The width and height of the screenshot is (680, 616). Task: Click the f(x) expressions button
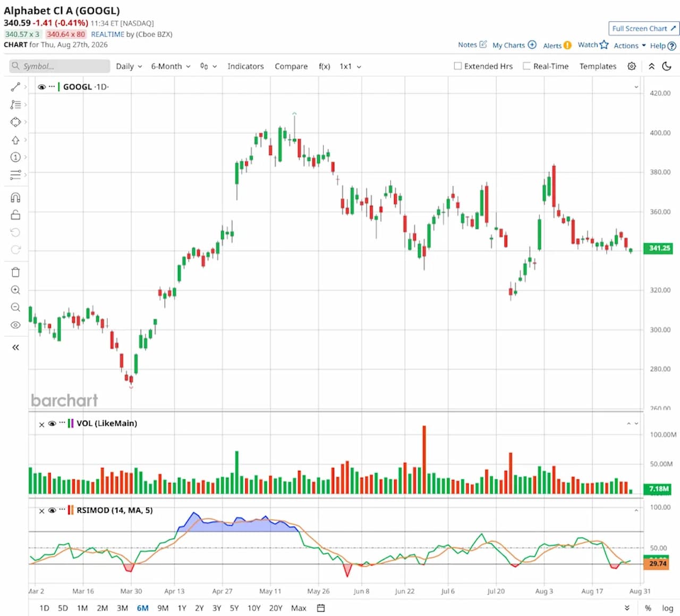point(325,66)
